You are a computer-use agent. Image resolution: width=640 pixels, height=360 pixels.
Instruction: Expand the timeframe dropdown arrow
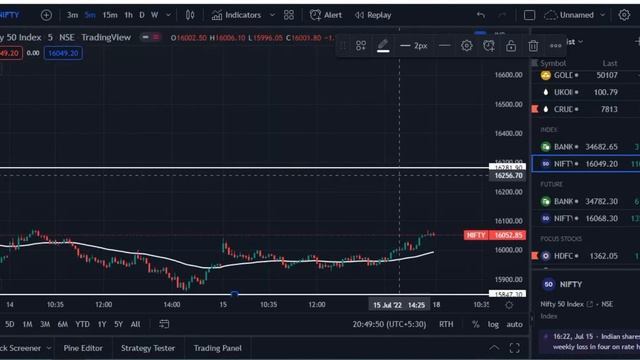click(169, 15)
